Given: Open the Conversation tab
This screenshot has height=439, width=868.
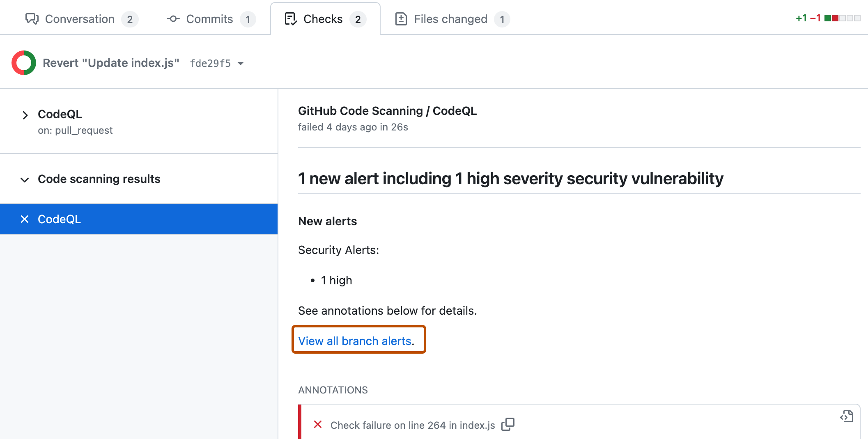Looking at the screenshot, I should click(80, 19).
